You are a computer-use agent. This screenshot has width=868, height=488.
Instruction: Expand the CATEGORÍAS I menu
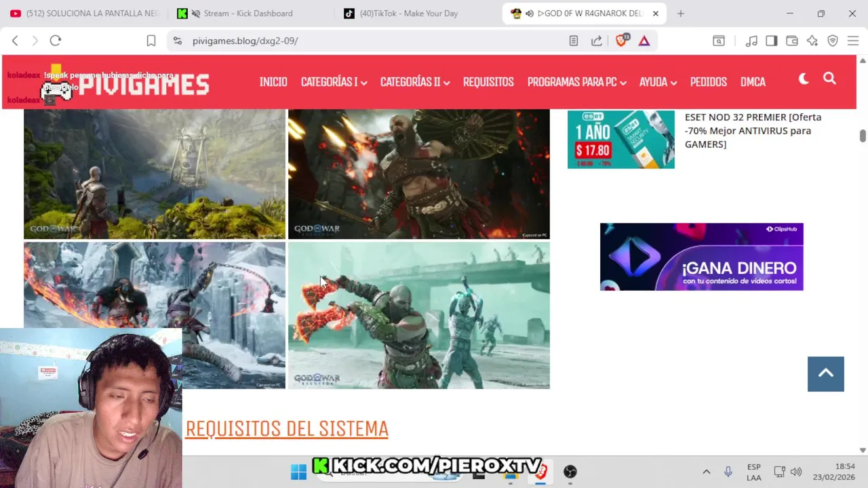tap(334, 82)
